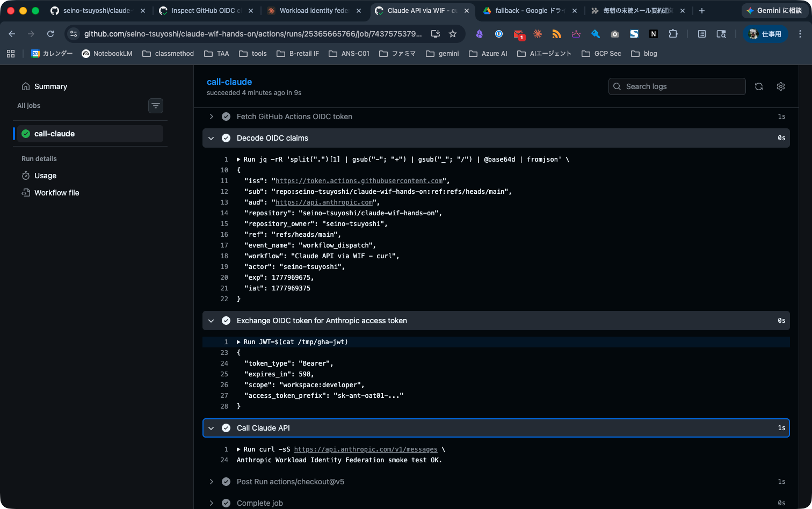This screenshot has width=812, height=509.
Task: Expand the Run jq command disclosure triangle
Action: tap(238, 159)
